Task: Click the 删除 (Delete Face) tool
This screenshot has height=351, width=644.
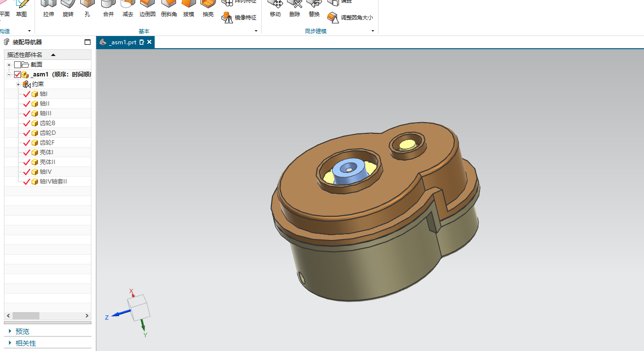Action: point(295,9)
